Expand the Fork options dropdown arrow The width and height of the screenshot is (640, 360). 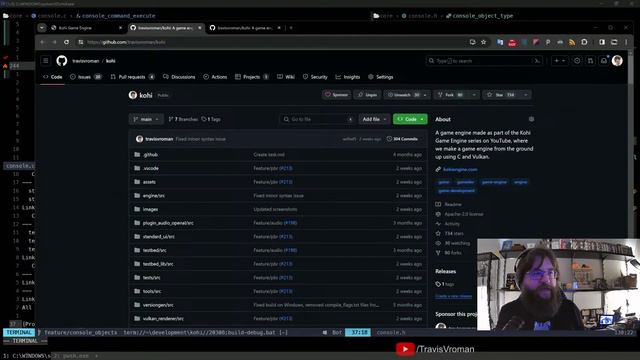tap(474, 95)
